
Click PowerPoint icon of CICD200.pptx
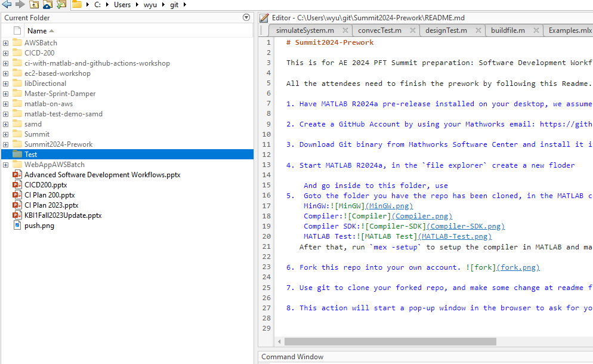[x=17, y=184]
